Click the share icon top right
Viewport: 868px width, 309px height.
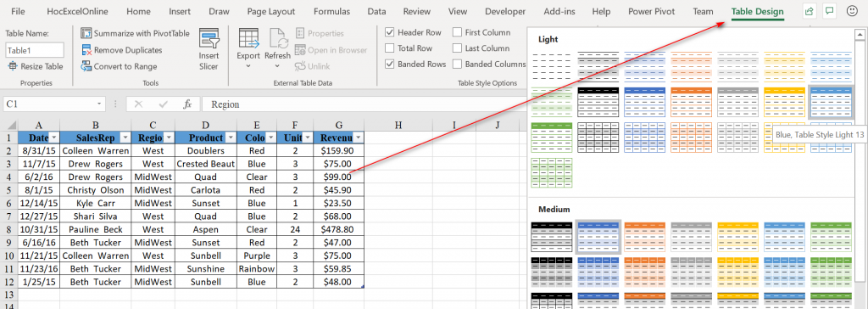click(809, 11)
